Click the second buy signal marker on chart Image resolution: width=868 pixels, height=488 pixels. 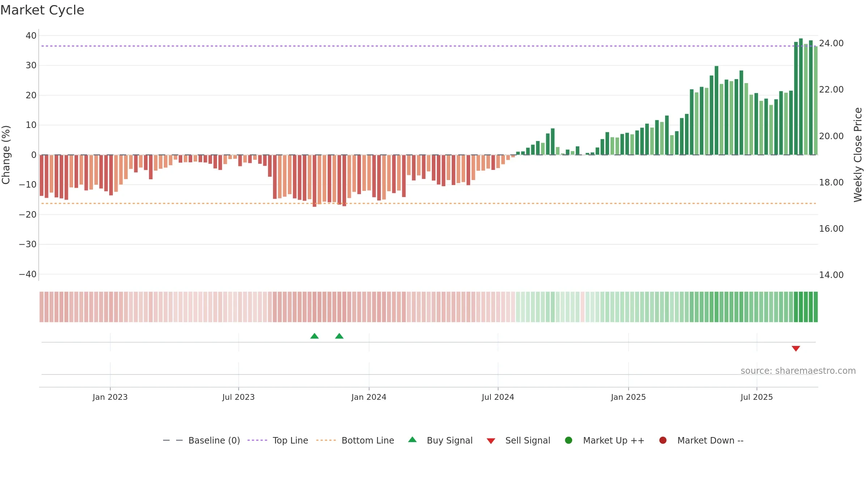click(339, 336)
